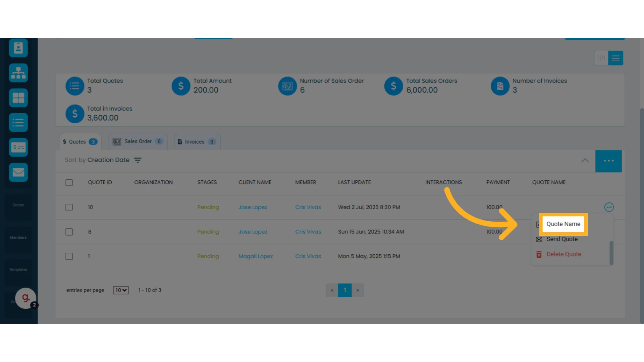
Task: Check the select-all header checkbox
Action: click(69, 183)
